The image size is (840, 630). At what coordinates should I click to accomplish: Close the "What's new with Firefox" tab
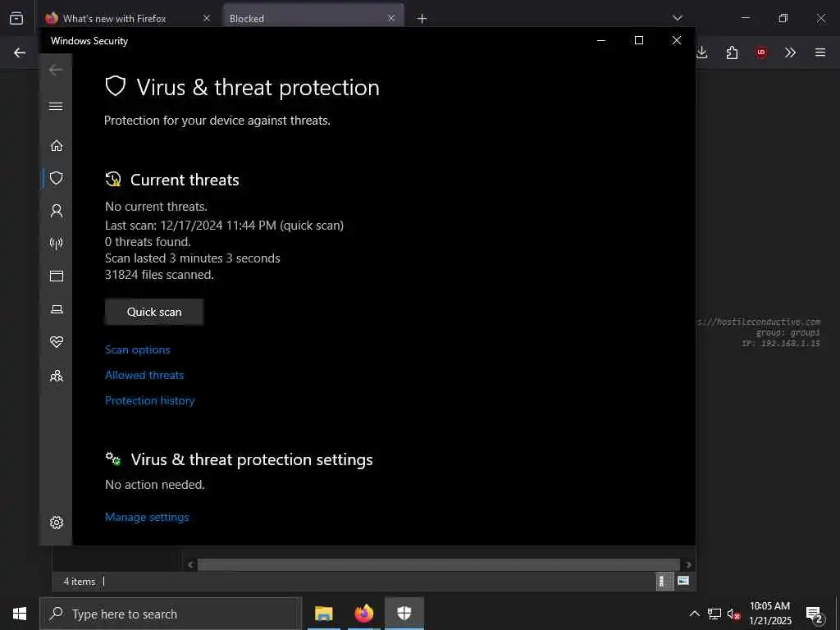point(207,18)
